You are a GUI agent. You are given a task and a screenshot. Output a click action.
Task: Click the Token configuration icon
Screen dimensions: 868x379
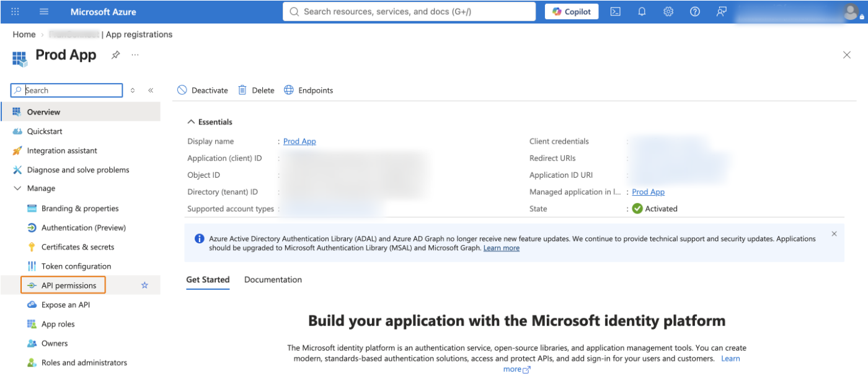click(x=32, y=266)
